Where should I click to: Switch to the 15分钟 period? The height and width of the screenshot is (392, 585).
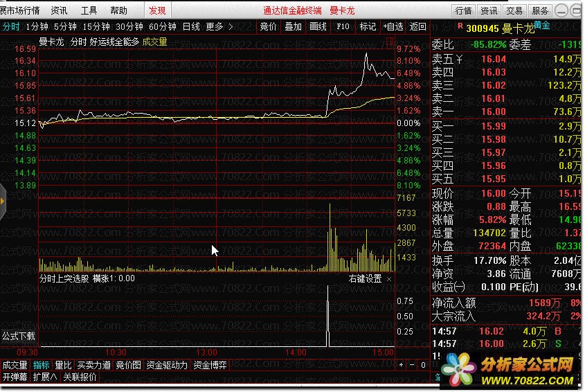[x=96, y=26]
